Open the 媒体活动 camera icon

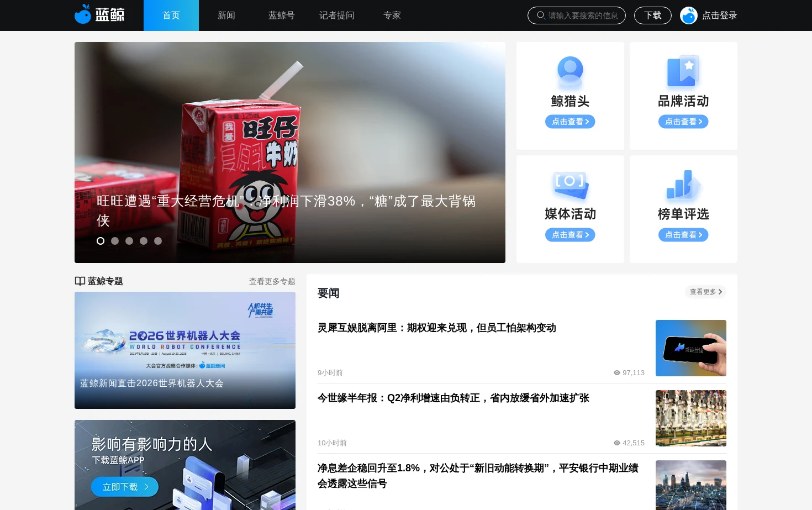[x=570, y=185]
